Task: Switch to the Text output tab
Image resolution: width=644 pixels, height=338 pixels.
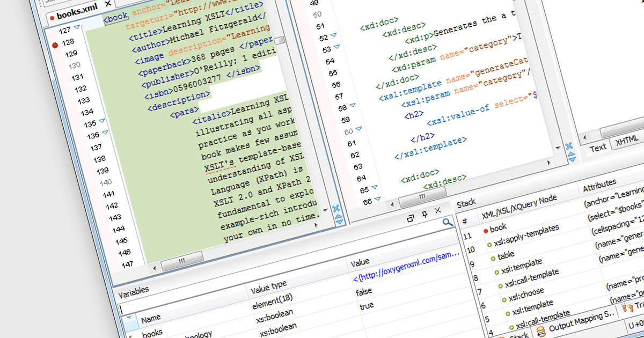Action: point(597,147)
